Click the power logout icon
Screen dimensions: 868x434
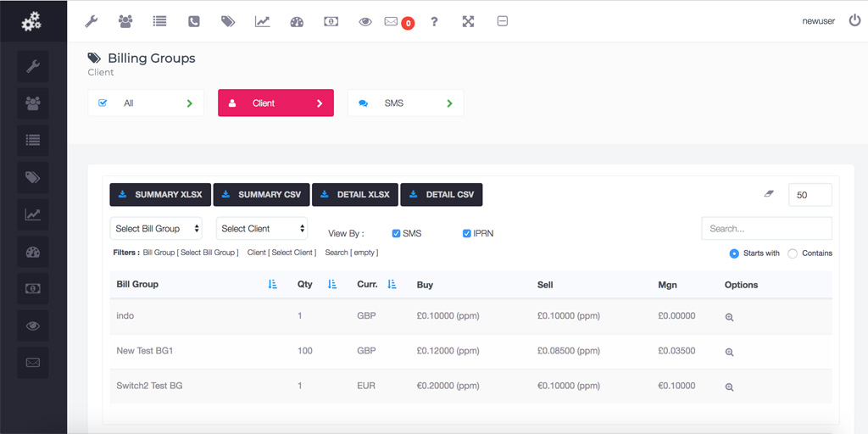tap(854, 20)
